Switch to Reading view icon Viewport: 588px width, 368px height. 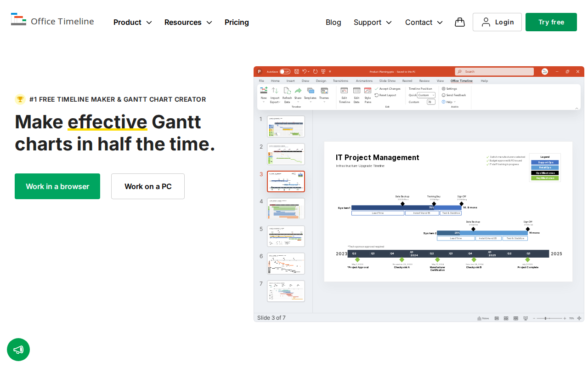(x=516, y=318)
